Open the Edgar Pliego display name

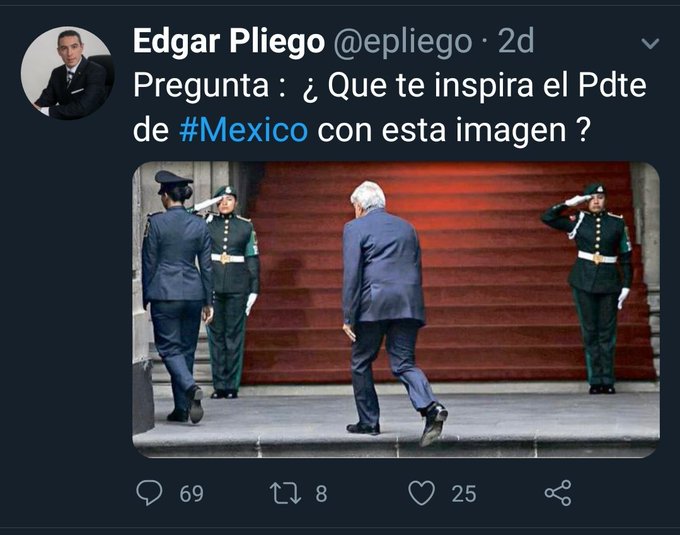click(229, 42)
